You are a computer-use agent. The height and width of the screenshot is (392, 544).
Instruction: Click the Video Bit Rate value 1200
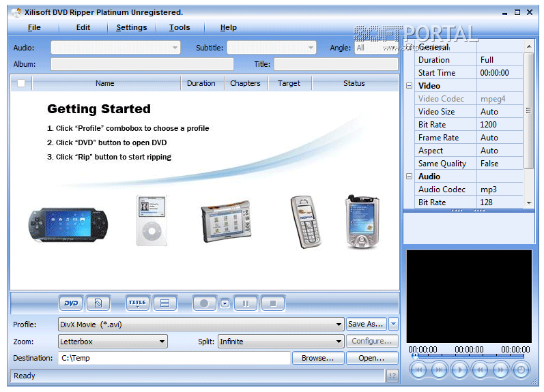point(500,125)
